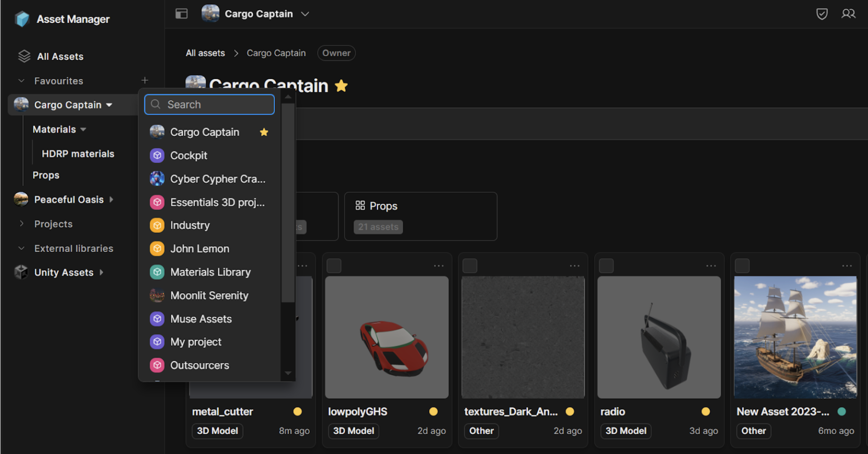The width and height of the screenshot is (868, 454).
Task: Click the Search field in the project dropdown
Action: [210, 105]
